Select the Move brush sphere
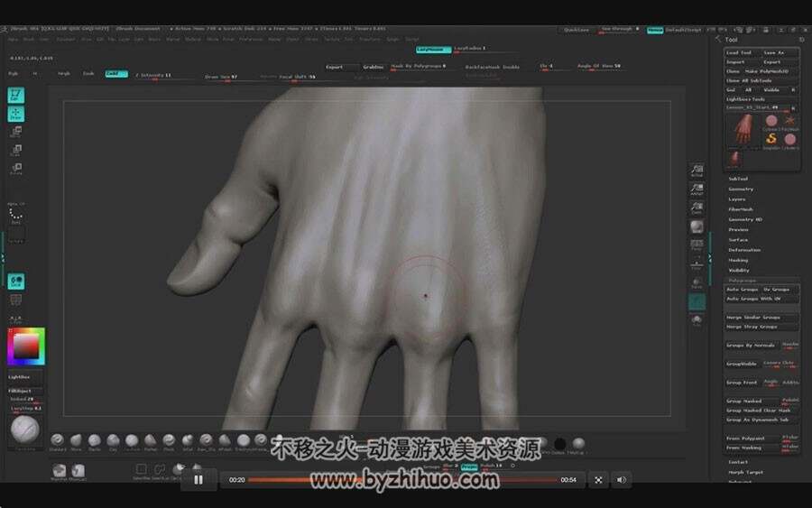Screen dimensions: 812x508 (76, 440)
